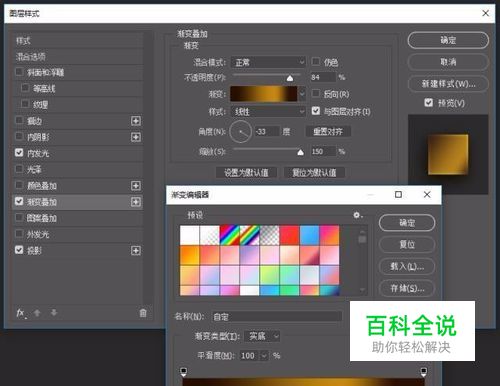Uncheck the 内发光 checkbox
Image resolution: width=500 pixels, height=386 pixels.
tap(19, 152)
